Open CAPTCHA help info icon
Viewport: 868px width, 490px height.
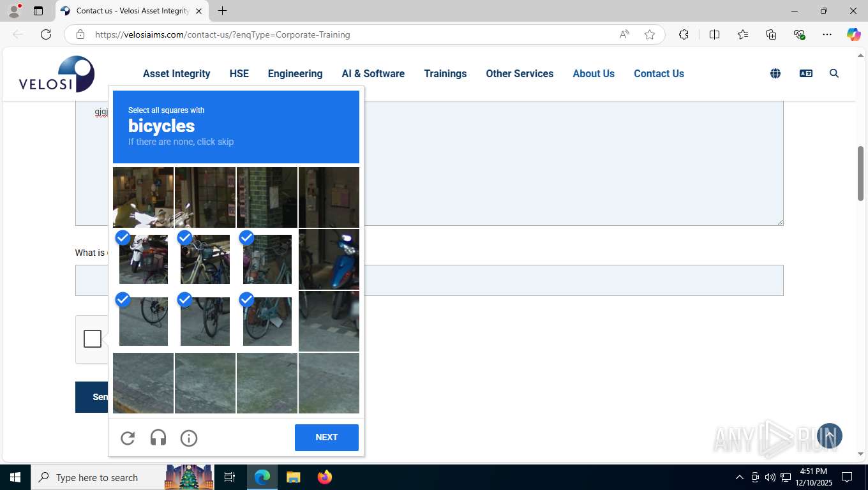pos(189,438)
